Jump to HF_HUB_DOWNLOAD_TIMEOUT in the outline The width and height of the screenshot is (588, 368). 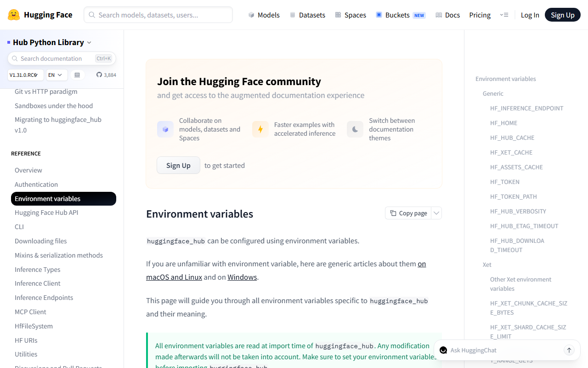coord(517,245)
